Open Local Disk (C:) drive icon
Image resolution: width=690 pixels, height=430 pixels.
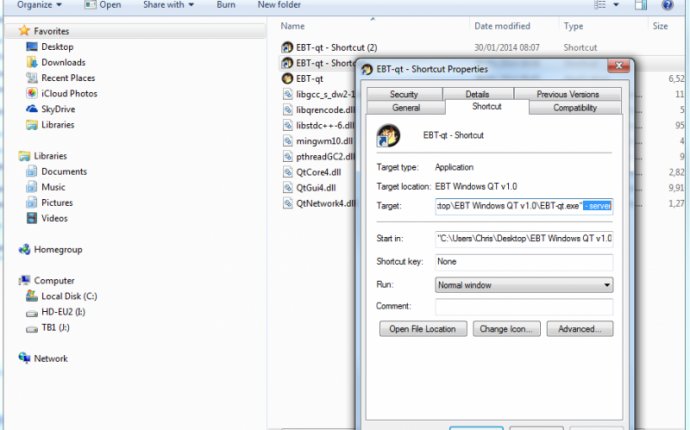click(x=32, y=296)
